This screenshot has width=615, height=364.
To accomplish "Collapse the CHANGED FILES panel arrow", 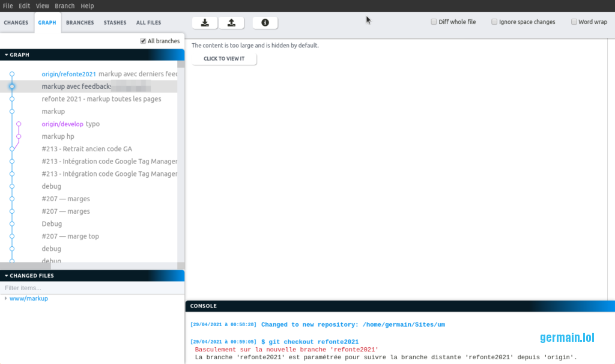I will pos(7,276).
